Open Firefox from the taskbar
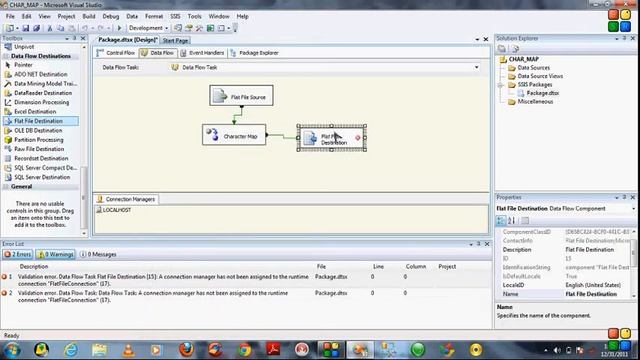 (187, 350)
